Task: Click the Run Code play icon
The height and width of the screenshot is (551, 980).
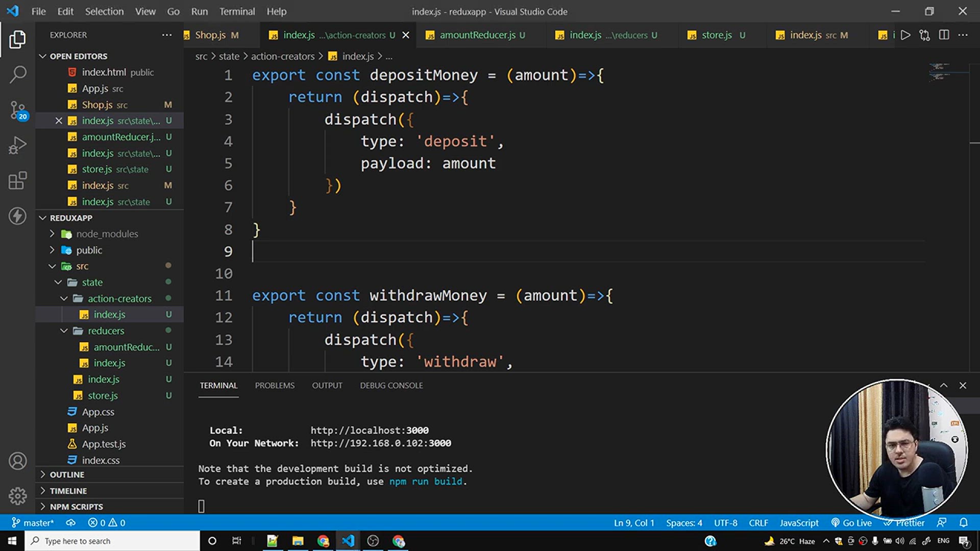Action: click(905, 35)
